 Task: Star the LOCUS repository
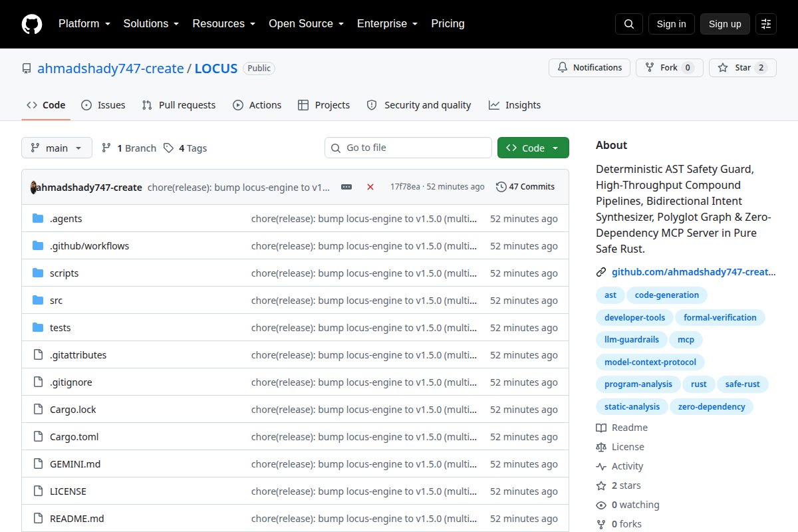coord(742,68)
